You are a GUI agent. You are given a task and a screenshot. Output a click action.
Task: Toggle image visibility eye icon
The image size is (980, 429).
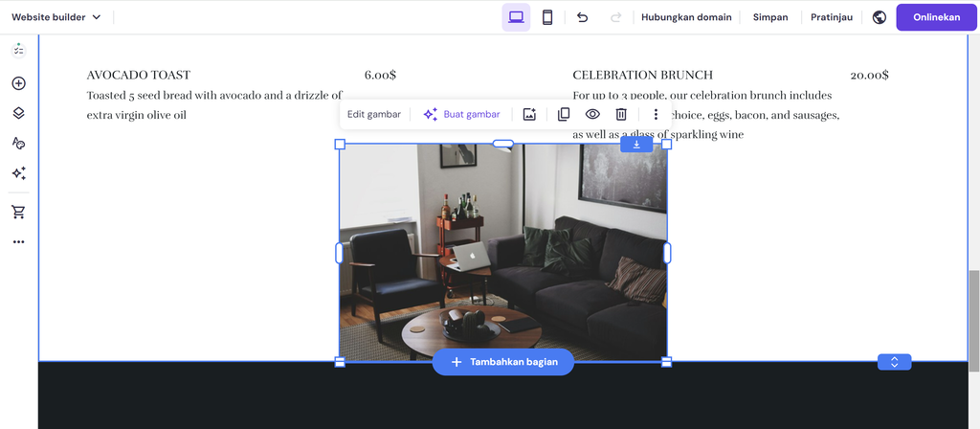click(592, 115)
